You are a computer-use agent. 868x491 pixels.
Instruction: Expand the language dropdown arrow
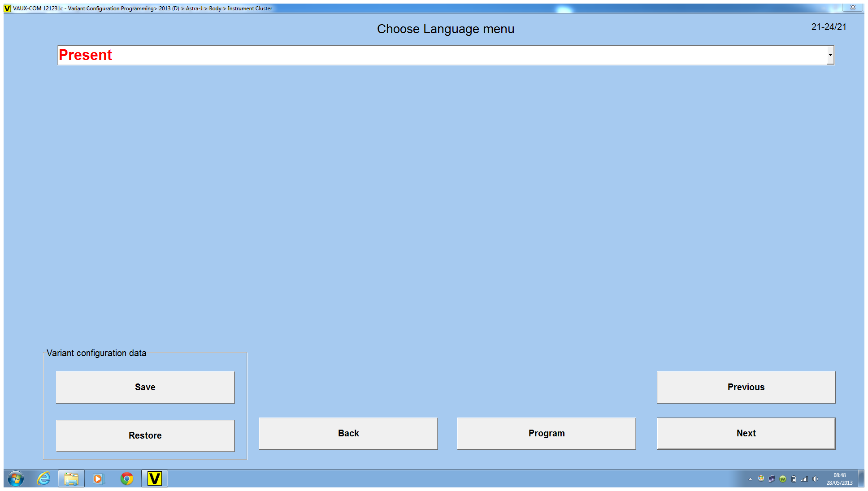click(x=830, y=55)
